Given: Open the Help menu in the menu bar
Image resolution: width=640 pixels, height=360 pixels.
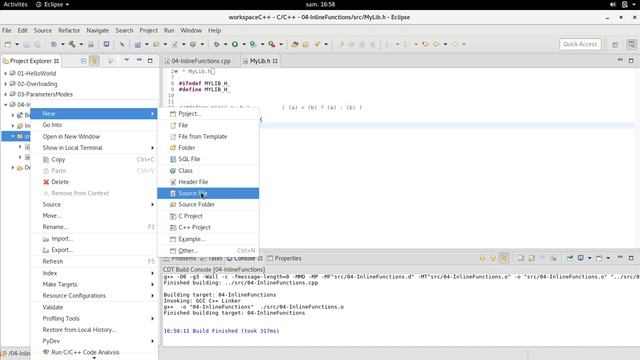Looking at the screenshot, I should 214,30.
